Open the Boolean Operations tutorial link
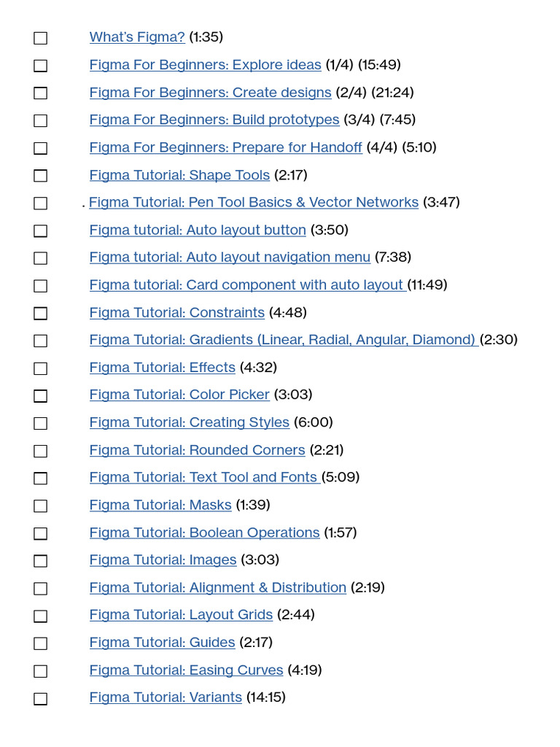560x747 pixels. 204,533
